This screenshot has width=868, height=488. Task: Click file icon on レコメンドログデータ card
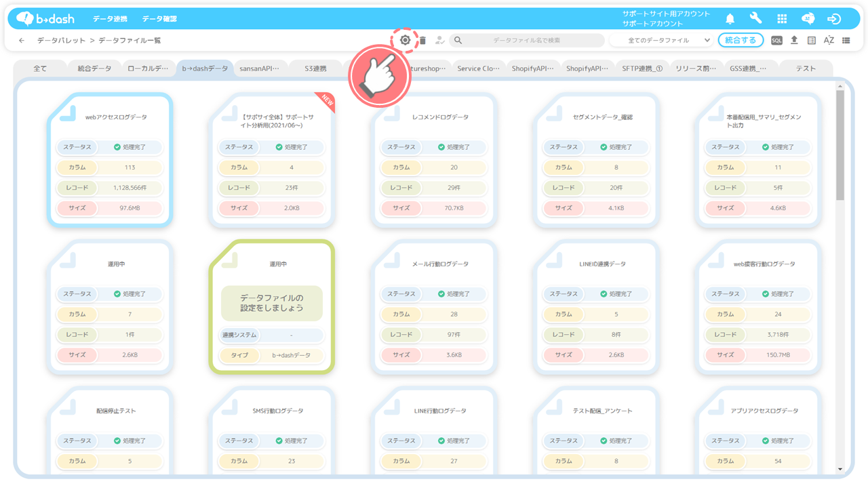coord(392,113)
